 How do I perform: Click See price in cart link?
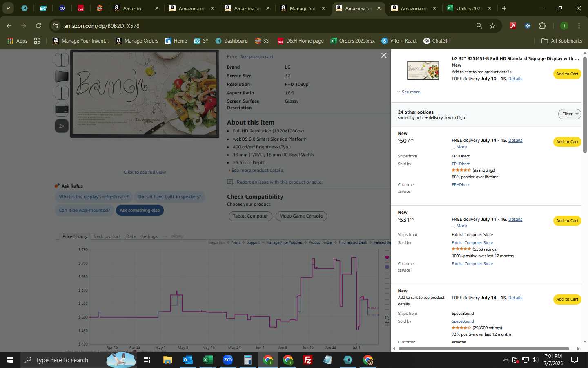(256, 57)
